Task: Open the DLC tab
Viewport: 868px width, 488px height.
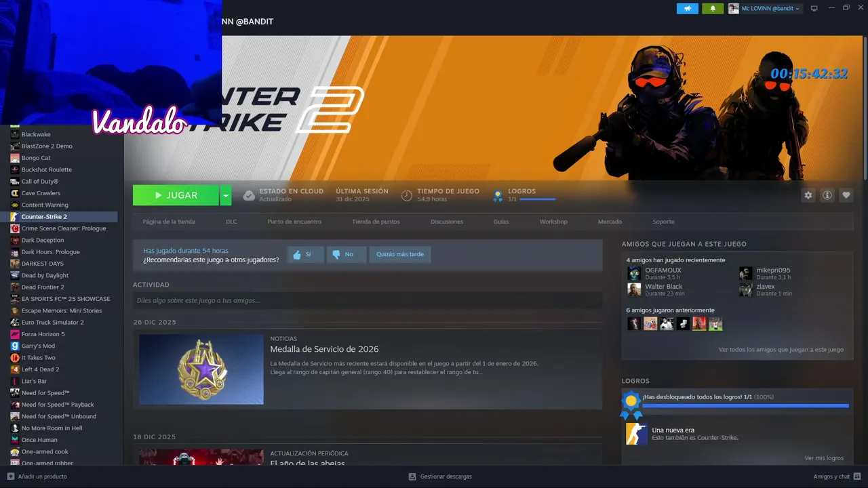Action: [231, 222]
